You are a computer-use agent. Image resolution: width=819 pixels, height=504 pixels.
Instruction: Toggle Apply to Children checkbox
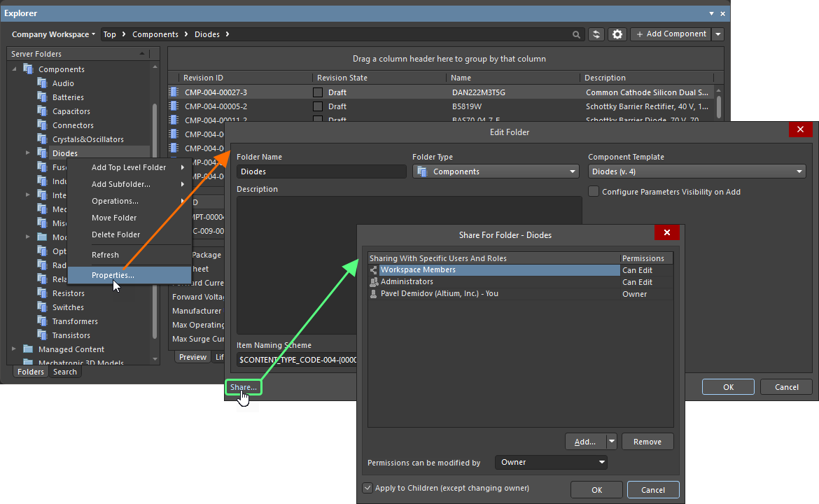pos(367,489)
